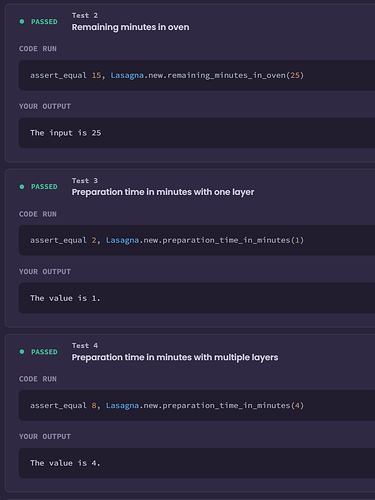Click the PASSED label of Test 4

(44, 352)
